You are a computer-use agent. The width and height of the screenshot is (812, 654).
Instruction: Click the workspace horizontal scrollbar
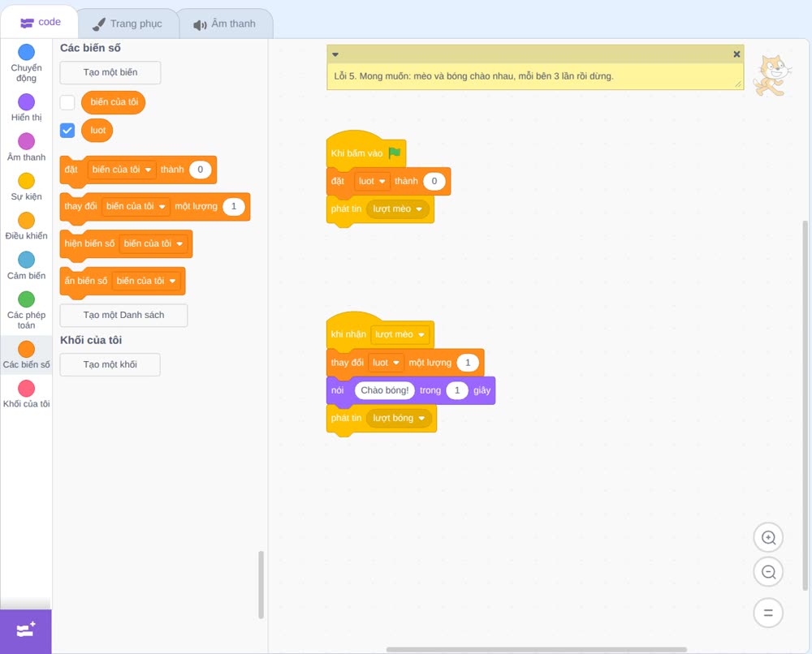click(537, 649)
